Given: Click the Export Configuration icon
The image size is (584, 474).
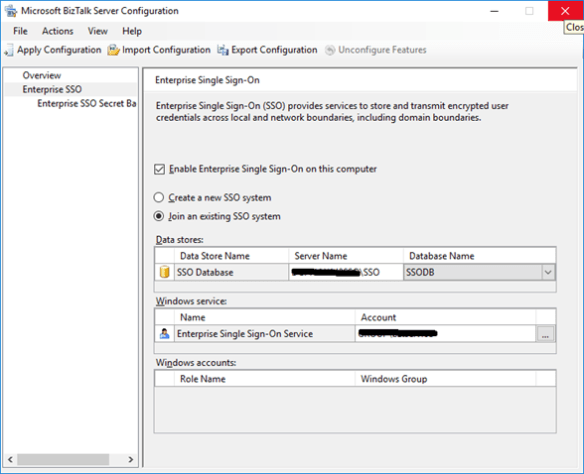Looking at the screenshot, I should coord(223,50).
